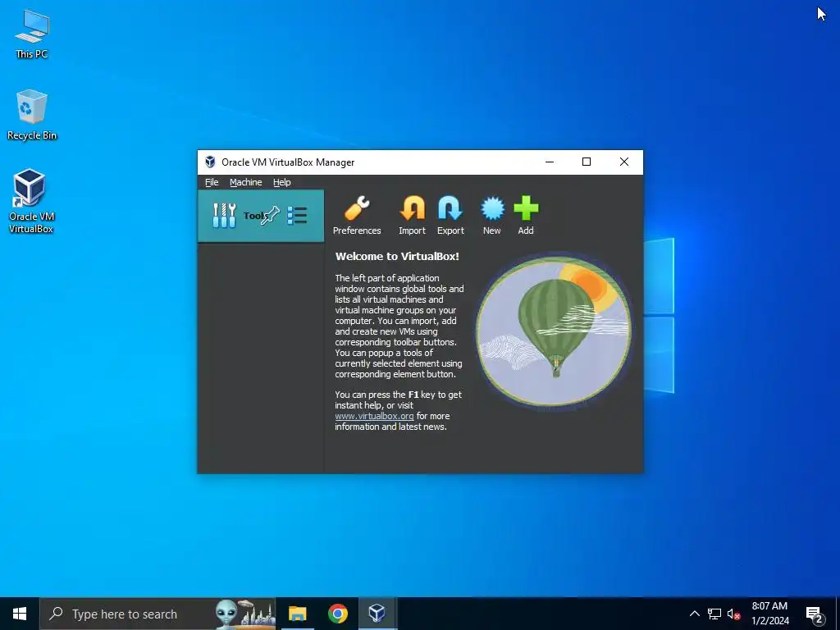Viewport: 840px width, 630px height.
Task: Select the This PC desktop icon
Action: click(32, 34)
